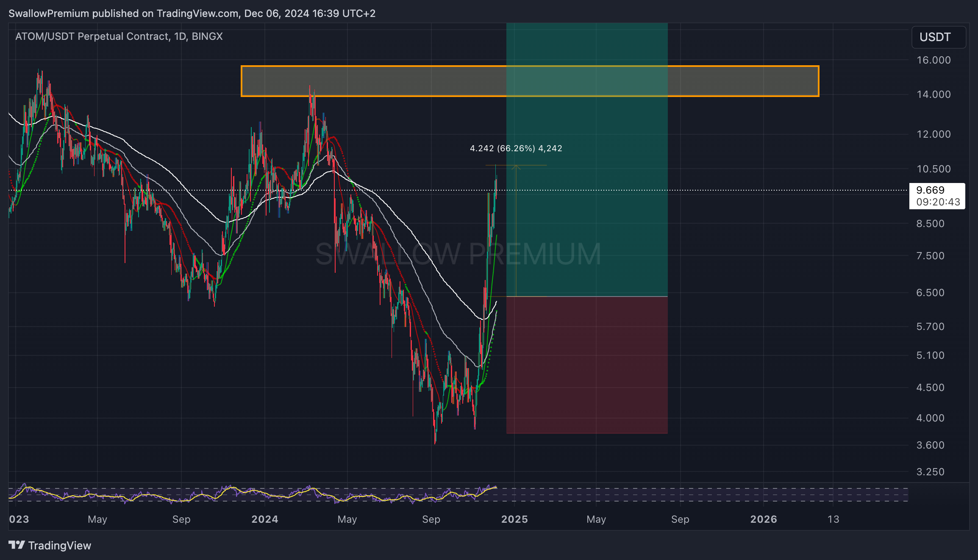The image size is (978, 560).
Task: Click the 4.500 price axis label
Action: (930, 388)
